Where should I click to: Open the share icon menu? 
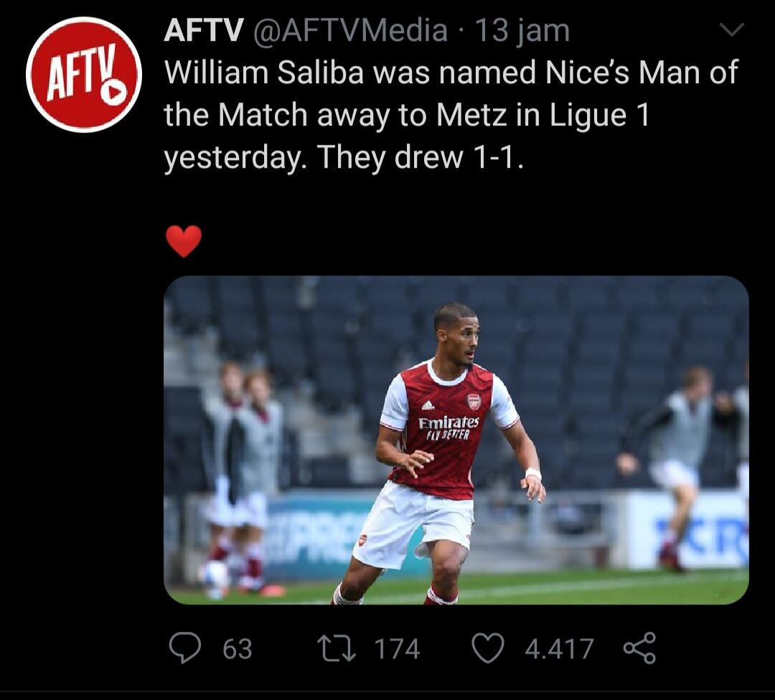(639, 648)
